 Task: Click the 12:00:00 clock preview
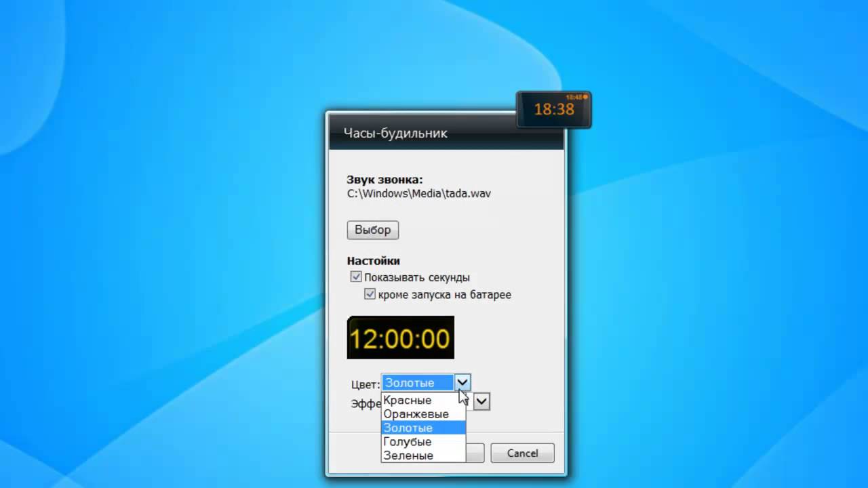point(400,338)
